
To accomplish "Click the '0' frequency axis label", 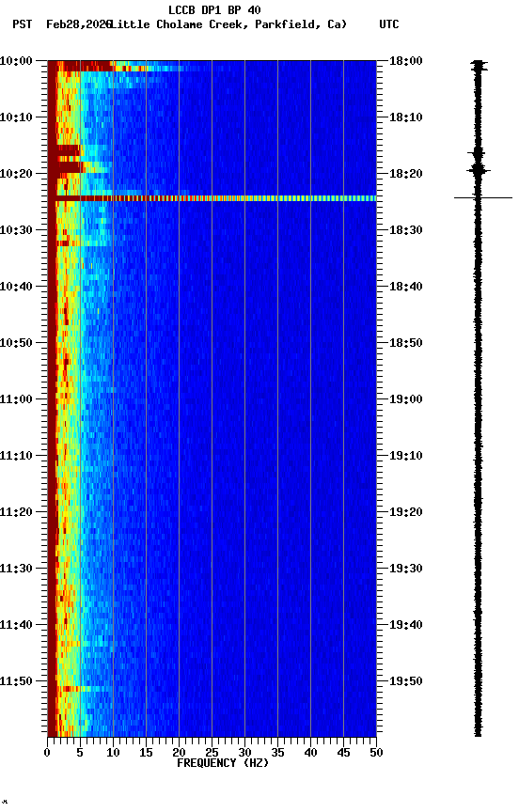I will pyautogui.click(x=47, y=753).
